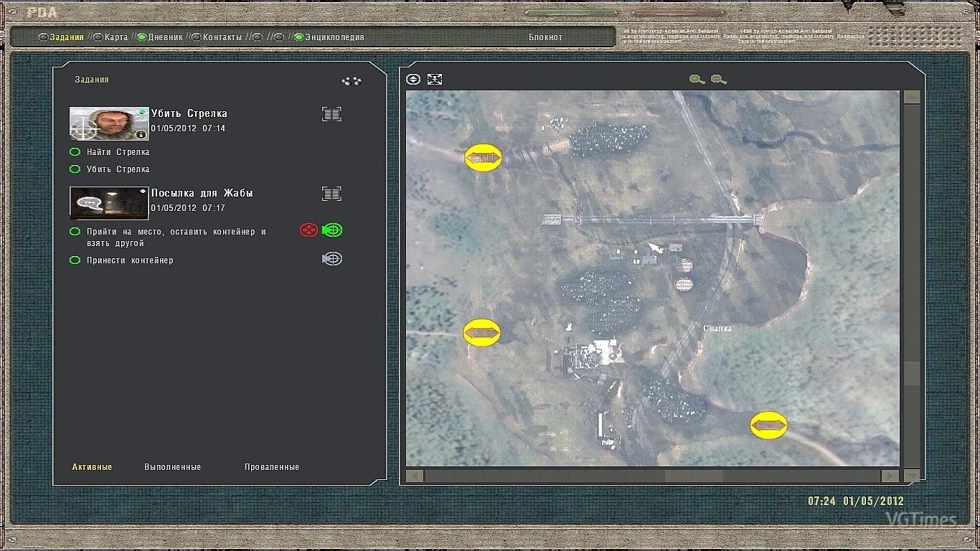The width and height of the screenshot is (980, 551).
Task: Select the middle-left EXIT marker on map
Action: coord(481,333)
